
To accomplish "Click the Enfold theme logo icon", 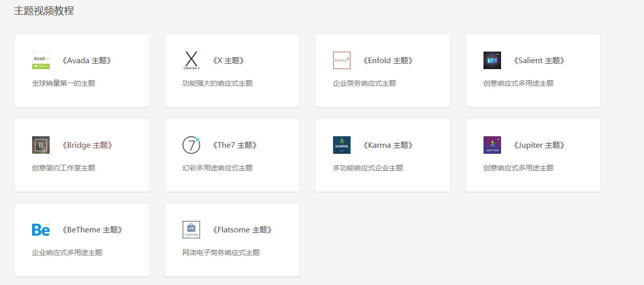I will point(342,60).
